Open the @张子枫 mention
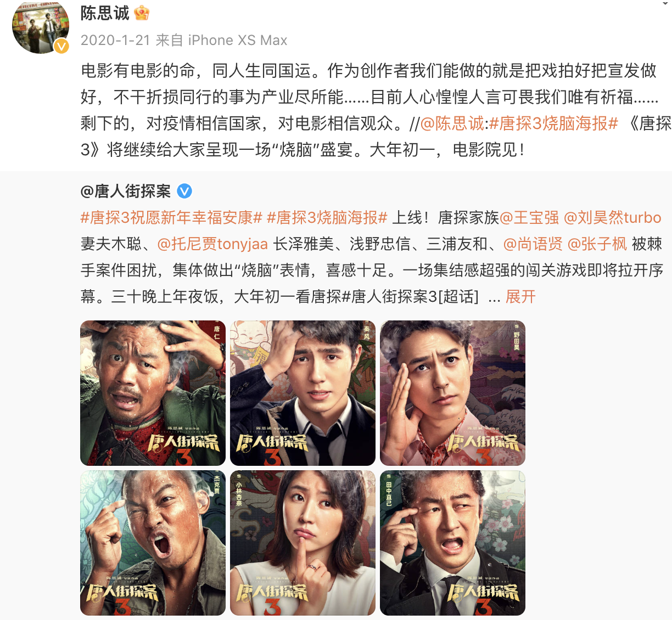 click(597, 244)
